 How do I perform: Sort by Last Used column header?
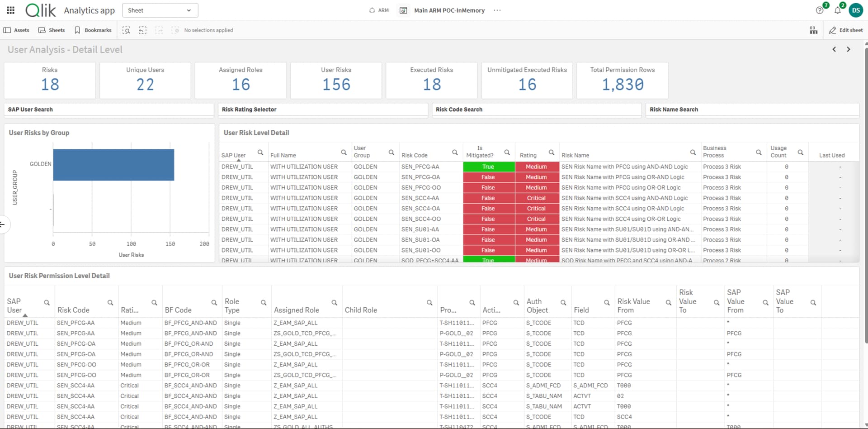832,155
